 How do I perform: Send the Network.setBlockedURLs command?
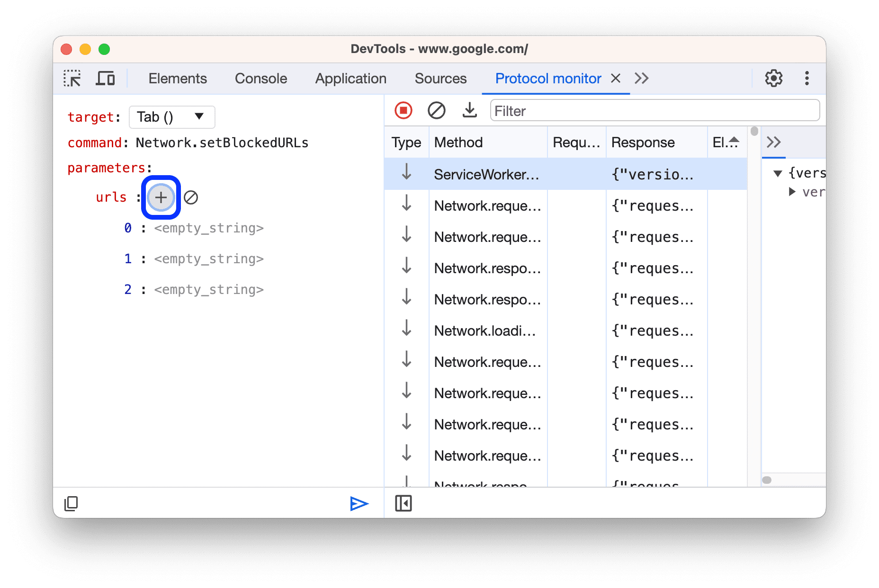pyautogui.click(x=359, y=503)
